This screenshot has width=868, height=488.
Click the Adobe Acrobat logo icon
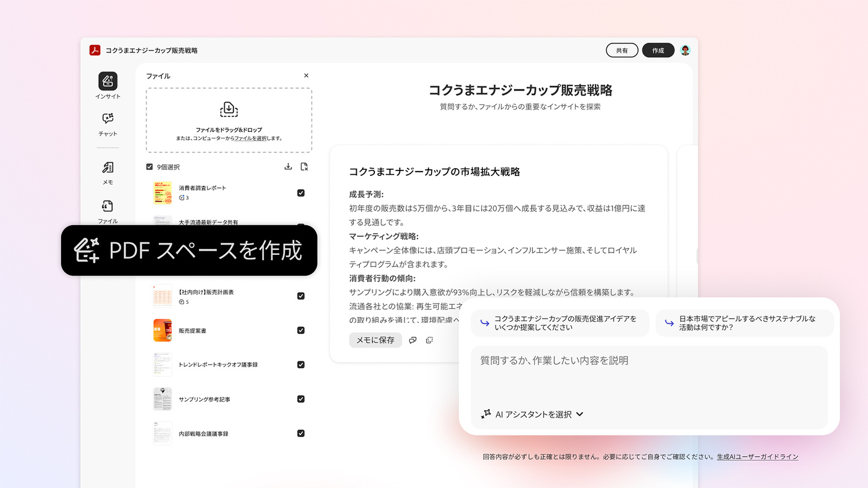(x=95, y=51)
